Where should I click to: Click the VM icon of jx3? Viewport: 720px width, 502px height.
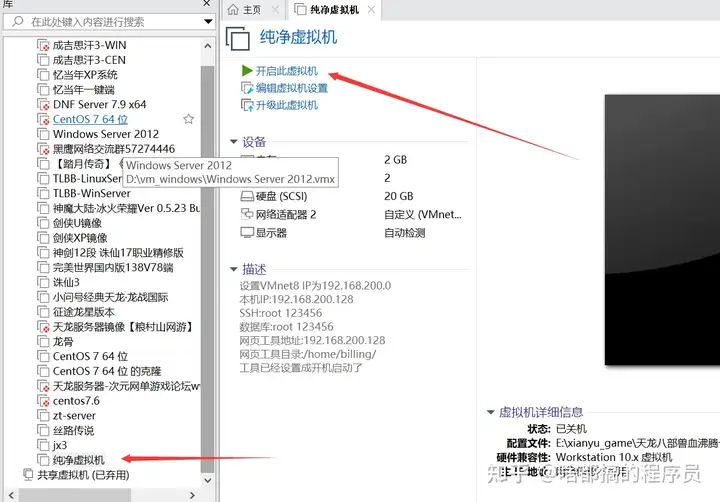pos(43,445)
